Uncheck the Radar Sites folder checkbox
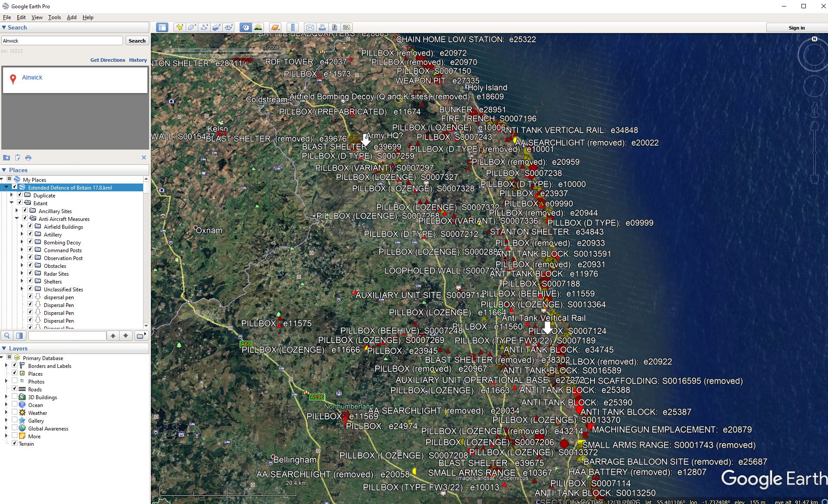 [30, 274]
